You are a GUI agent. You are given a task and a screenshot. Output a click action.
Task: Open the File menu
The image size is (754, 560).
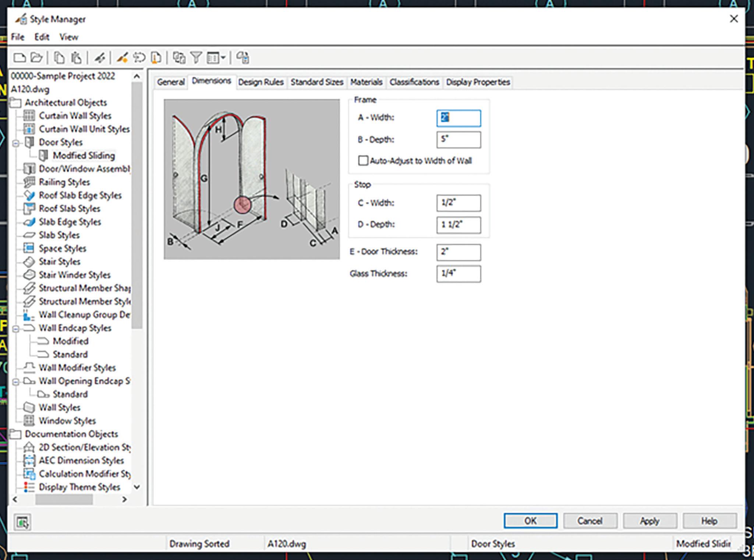[x=18, y=37]
